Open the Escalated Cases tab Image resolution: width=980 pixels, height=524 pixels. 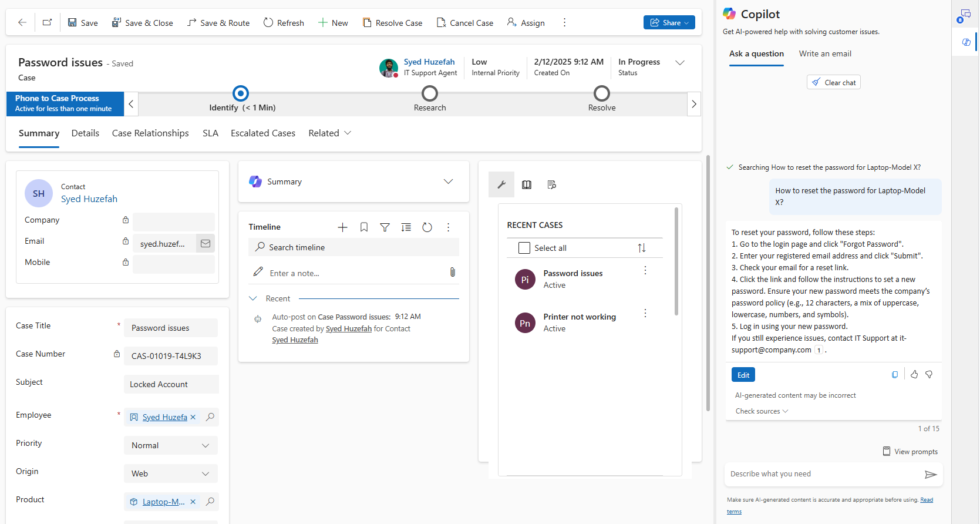(263, 133)
